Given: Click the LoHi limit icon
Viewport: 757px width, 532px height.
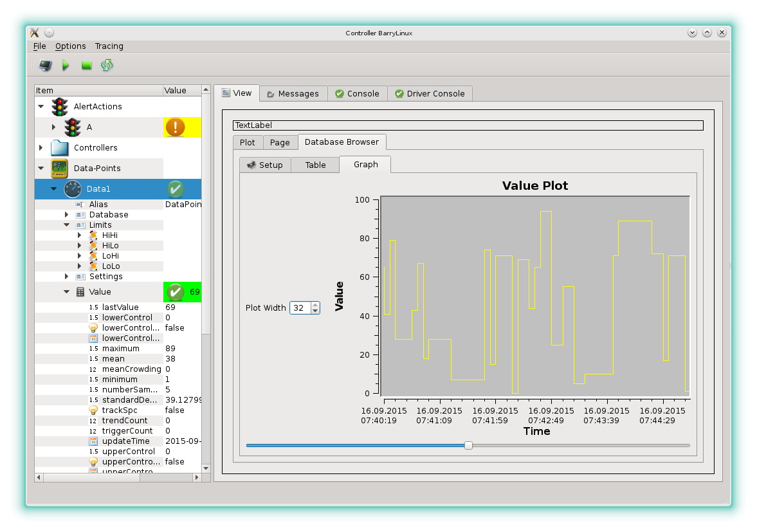Looking at the screenshot, I should click(x=93, y=256).
